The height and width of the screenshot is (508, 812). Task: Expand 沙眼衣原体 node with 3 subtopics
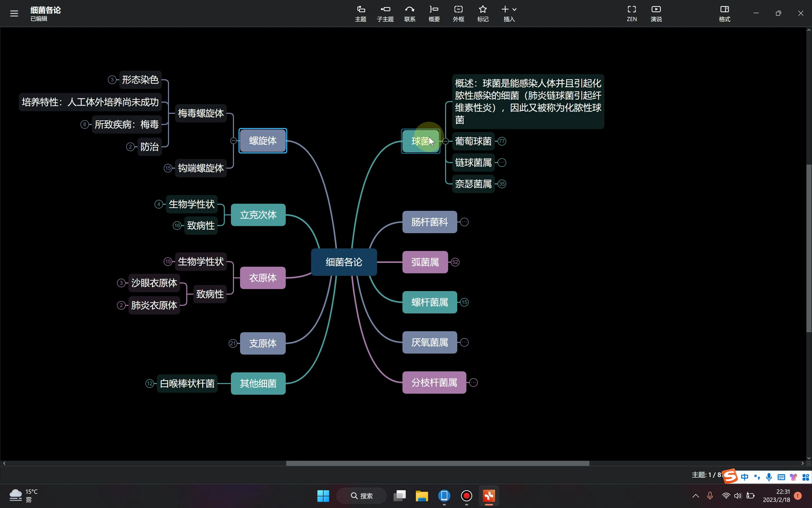pos(122,283)
